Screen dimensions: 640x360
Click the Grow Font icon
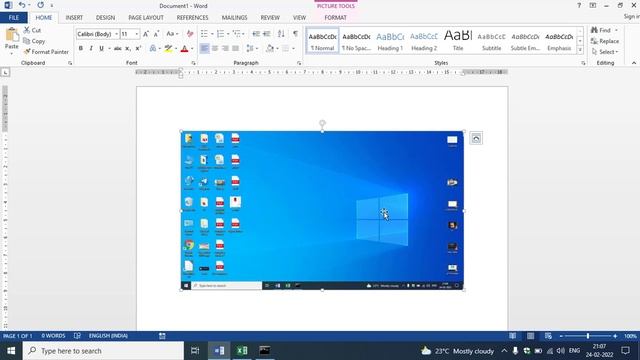tap(146, 34)
